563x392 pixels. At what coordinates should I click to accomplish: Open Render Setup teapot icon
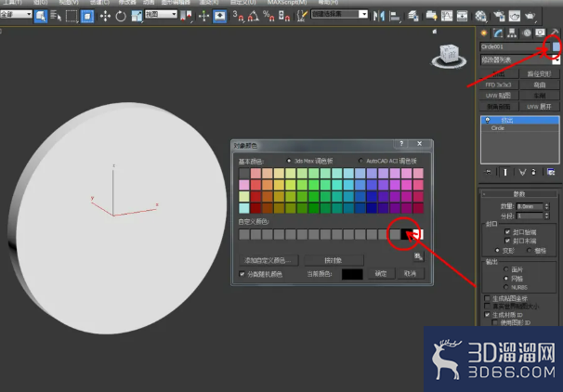pyautogui.click(x=499, y=16)
